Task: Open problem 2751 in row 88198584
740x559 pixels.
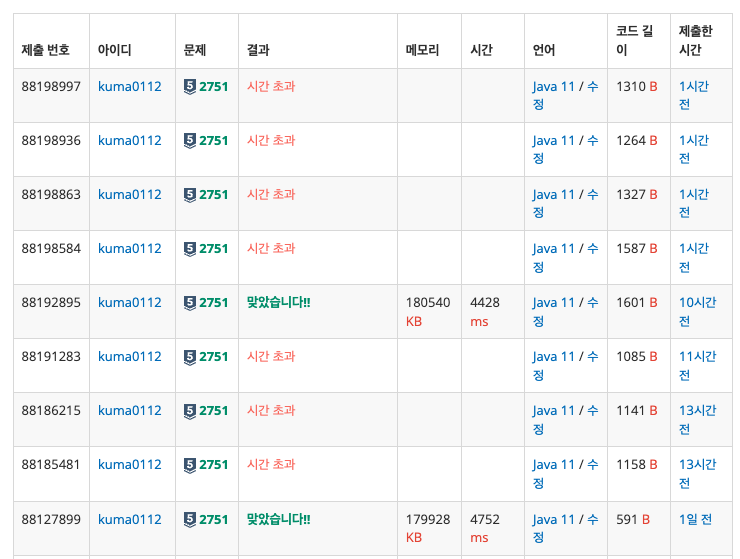Action: coord(214,248)
